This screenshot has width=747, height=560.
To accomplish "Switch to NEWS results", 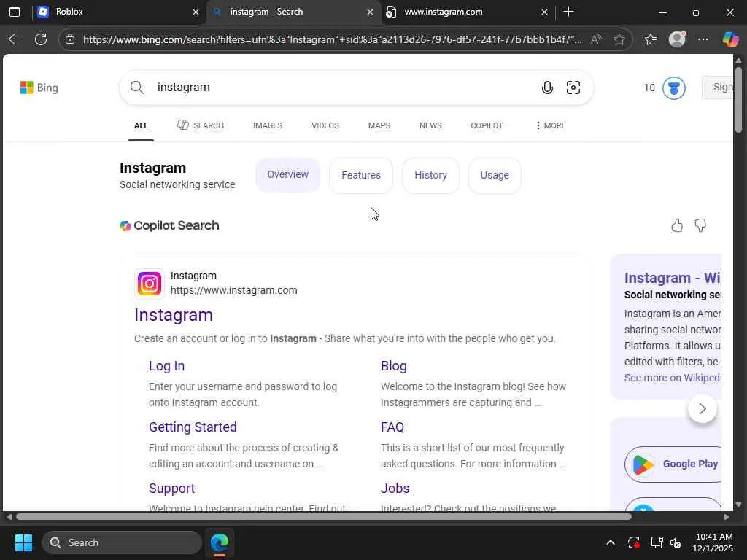I will tap(430, 125).
